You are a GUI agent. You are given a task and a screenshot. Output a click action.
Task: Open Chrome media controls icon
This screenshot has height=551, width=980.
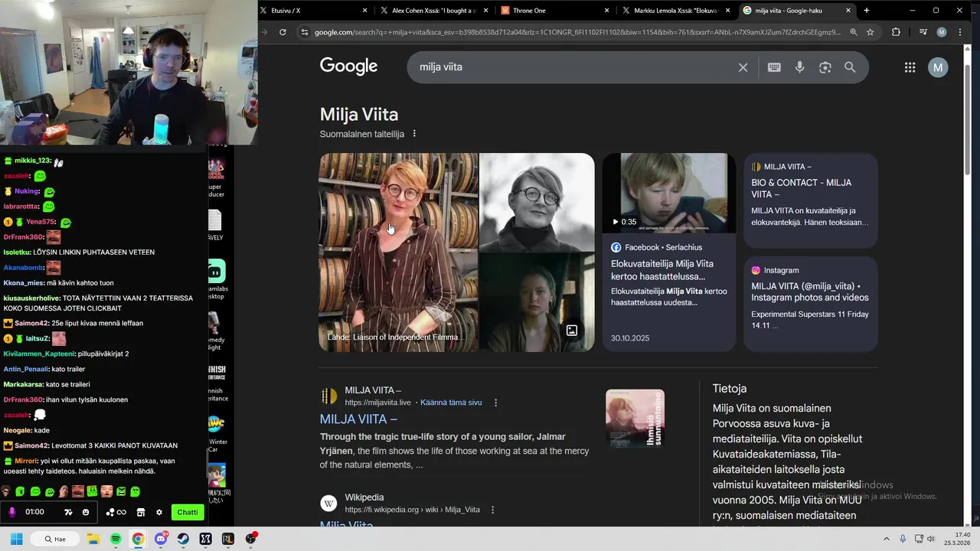click(x=923, y=32)
